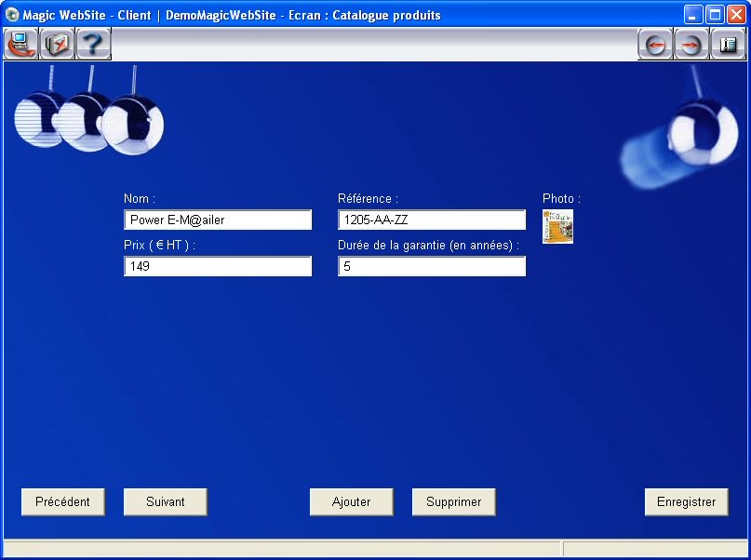Select the Prix (€ HT) input field
Viewport: 751px width, 560px height.
(218, 267)
